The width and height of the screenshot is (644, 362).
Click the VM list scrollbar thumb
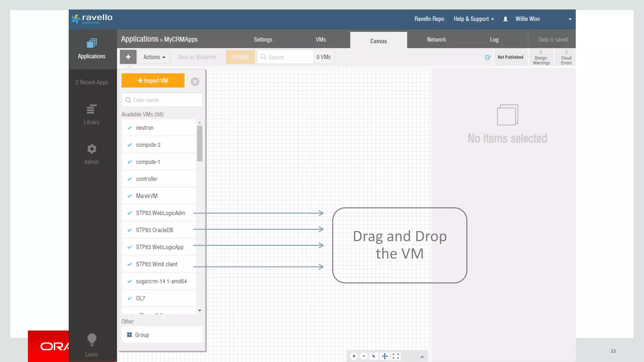pos(200,143)
